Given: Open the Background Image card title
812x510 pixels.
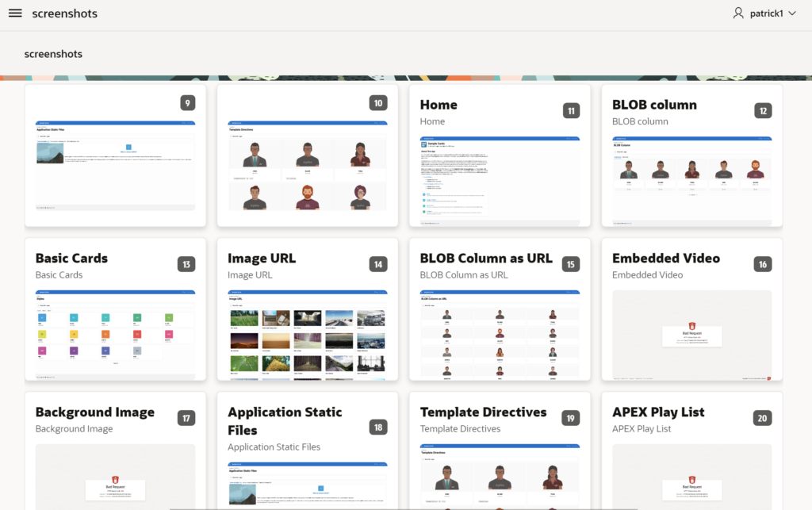Looking at the screenshot, I should pos(95,412).
